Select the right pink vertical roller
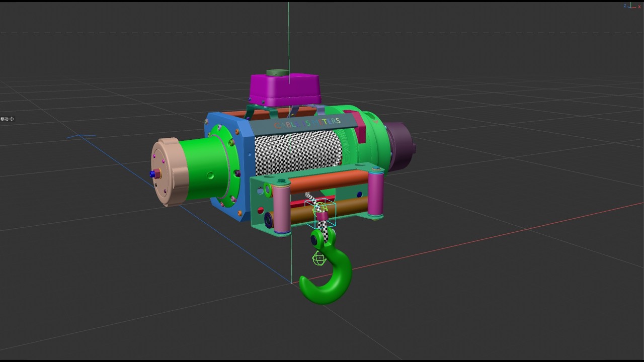The width and height of the screenshot is (644, 362). pos(376,194)
